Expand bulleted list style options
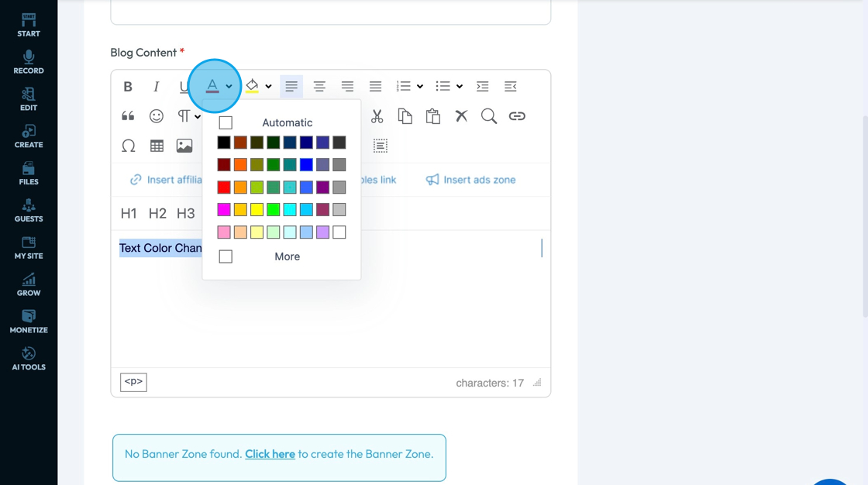The width and height of the screenshot is (868, 485). 460,86
